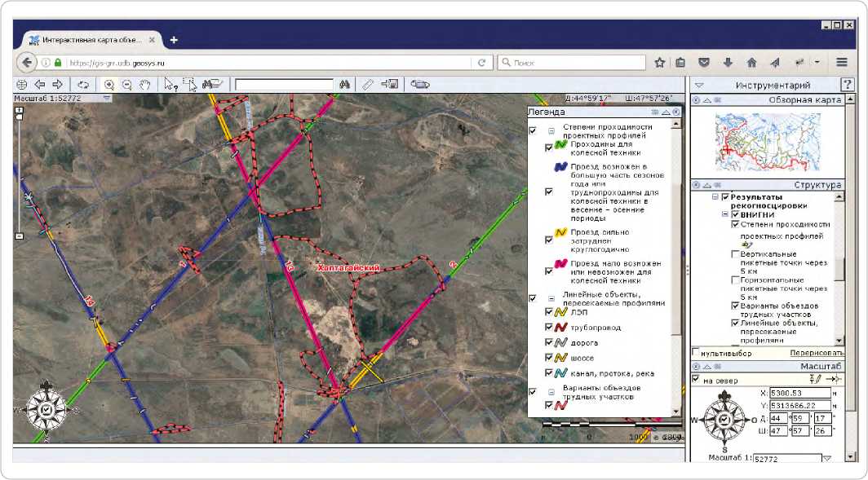
Task: Click the paper plane send icon
Action: pyautogui.click(x=775, y=63)
